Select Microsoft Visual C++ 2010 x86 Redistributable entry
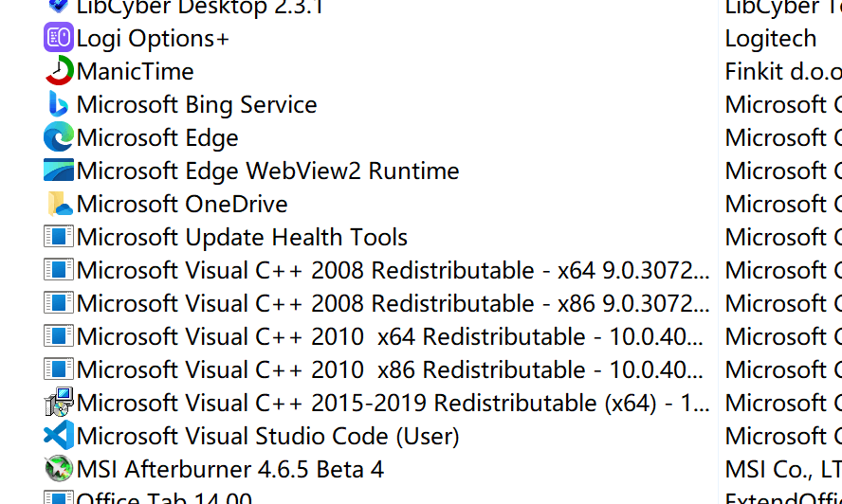This screenshot has height=504, width=842. pyautogui.click(x=390, y=369)
